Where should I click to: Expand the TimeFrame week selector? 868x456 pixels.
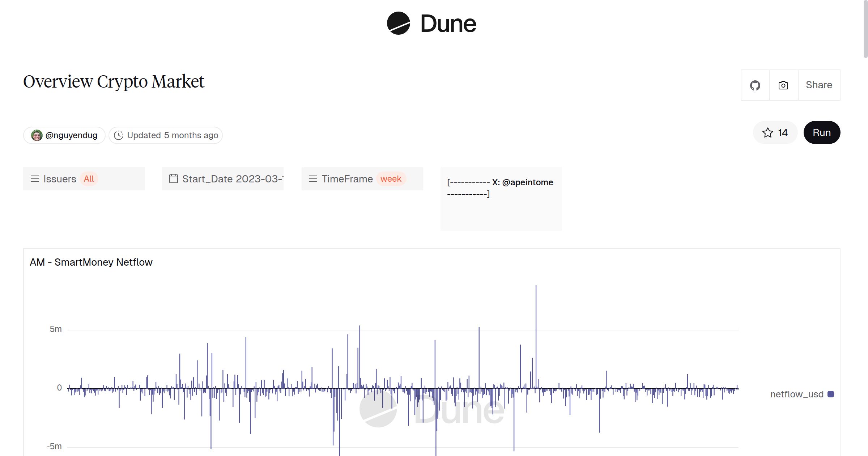click(391, 179)
